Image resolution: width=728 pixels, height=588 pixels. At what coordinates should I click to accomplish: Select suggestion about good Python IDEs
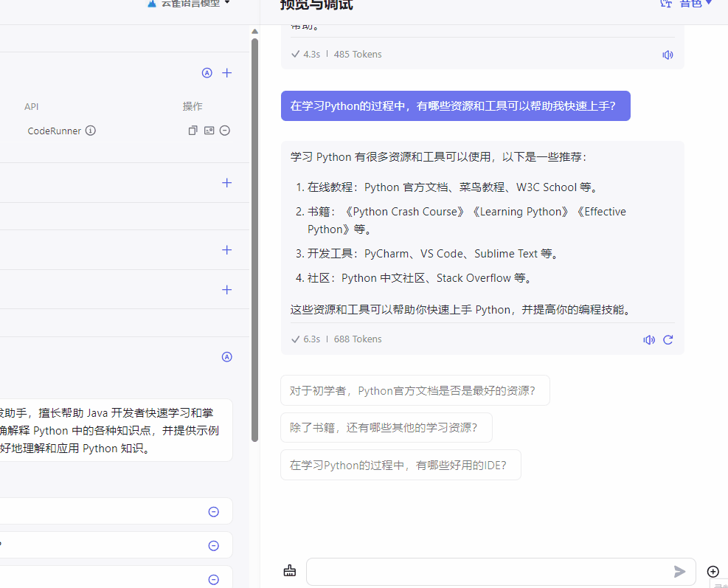coord(401,465)
